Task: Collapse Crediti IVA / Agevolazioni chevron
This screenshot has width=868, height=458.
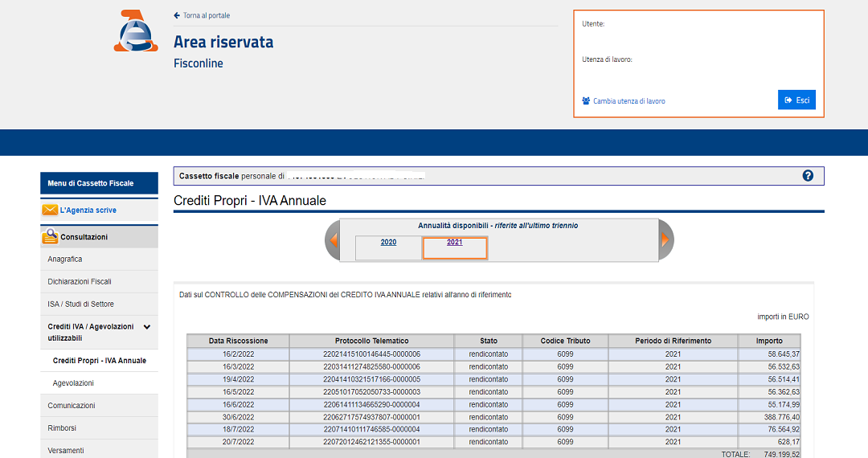Action: coord(147,327)
